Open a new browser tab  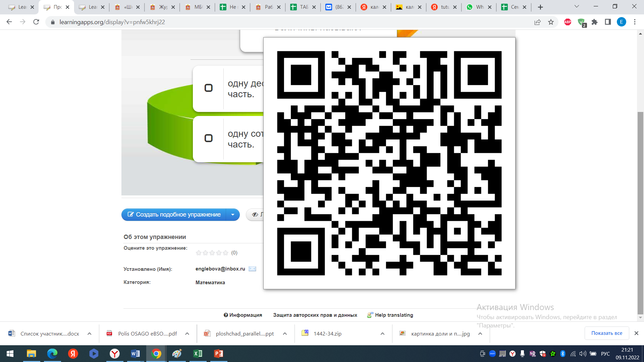click(540, 7)
